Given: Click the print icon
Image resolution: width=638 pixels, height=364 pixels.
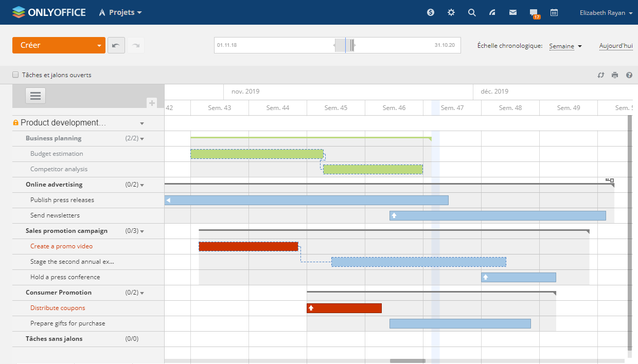Looking at the screenshot, I should click(x=615, y=75).
